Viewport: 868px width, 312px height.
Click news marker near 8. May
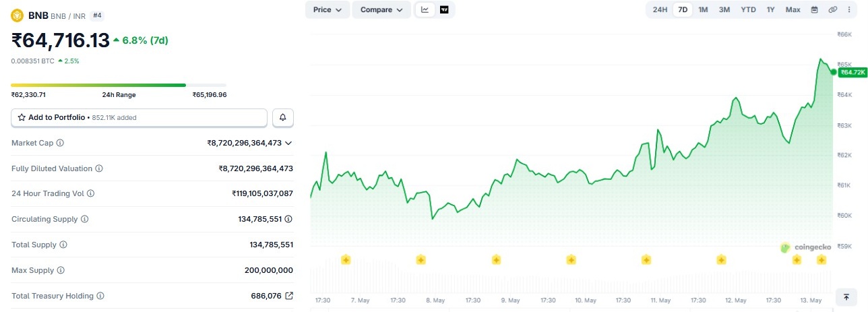tap(421, 259)
